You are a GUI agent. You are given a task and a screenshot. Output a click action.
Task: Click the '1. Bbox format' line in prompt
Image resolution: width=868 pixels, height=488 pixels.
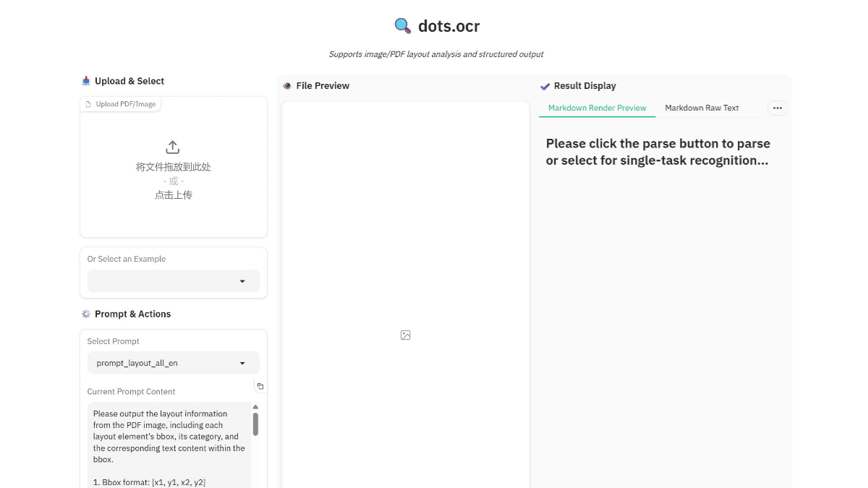click(149, 482)
